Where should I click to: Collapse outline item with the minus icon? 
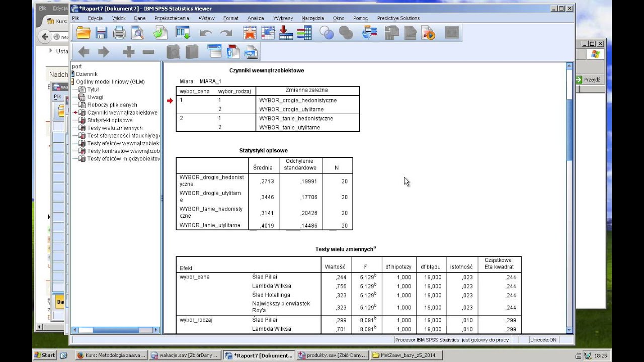[148, 52]
